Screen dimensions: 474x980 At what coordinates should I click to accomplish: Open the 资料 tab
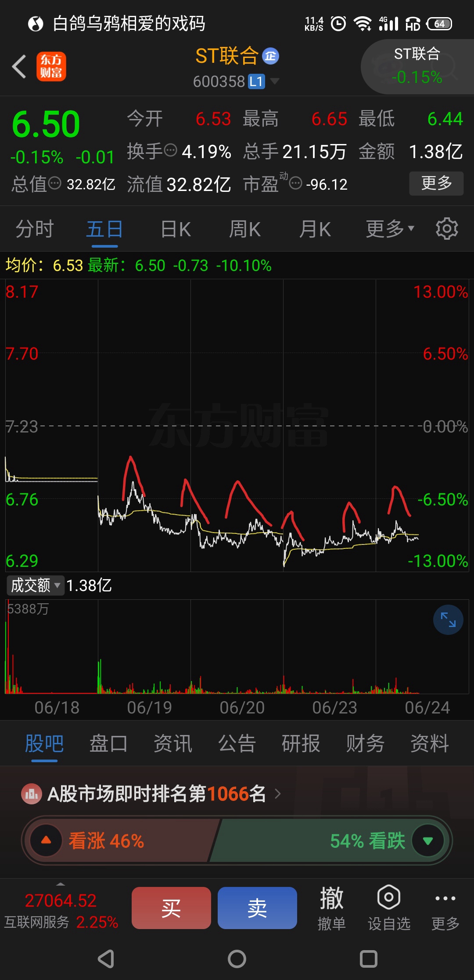(x=430, y=744)
